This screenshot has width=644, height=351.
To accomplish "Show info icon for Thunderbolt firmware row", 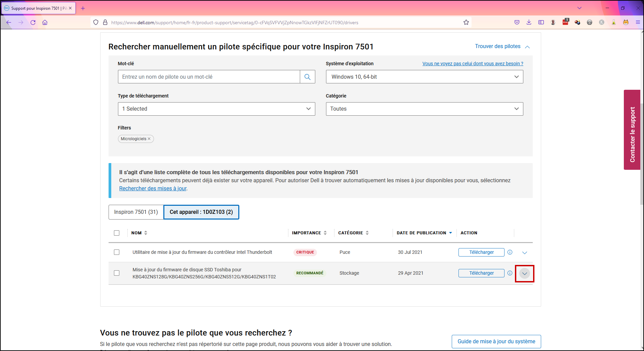I will point(510,252).
